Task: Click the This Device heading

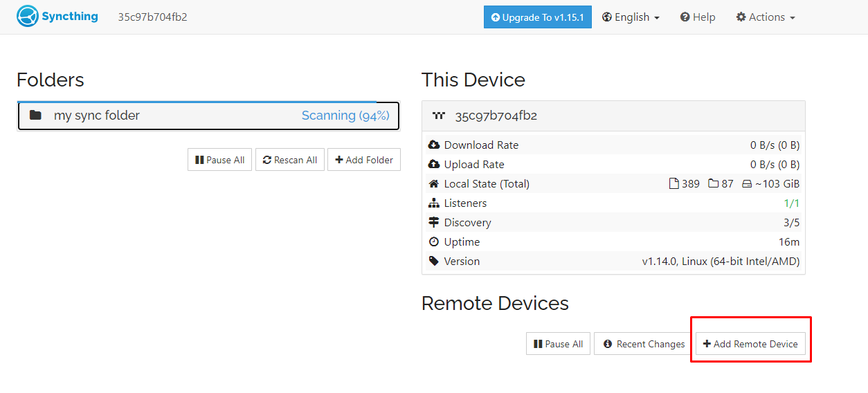Action: 473,80
